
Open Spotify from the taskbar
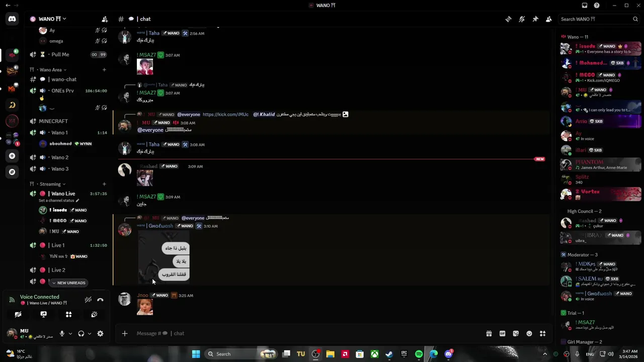coord(419,354)
